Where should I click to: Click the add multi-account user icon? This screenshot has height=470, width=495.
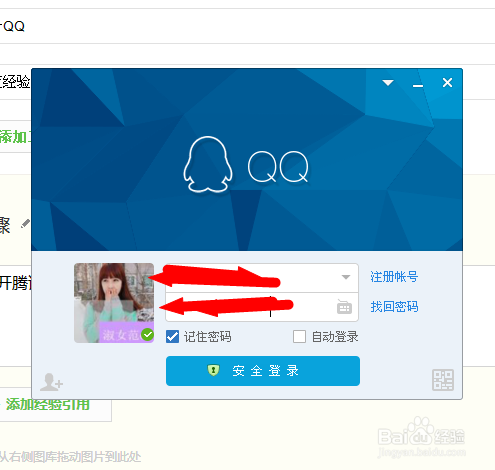[51, 382]
